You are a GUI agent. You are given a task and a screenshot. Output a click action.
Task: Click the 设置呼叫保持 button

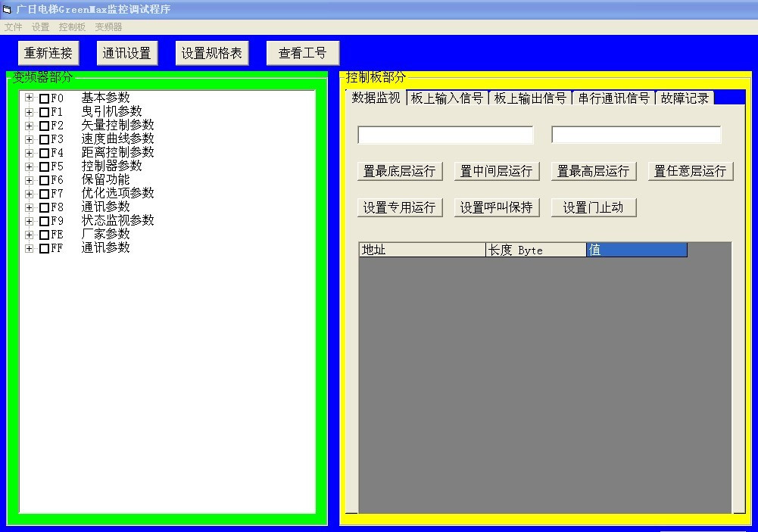(x=497, y=207)
